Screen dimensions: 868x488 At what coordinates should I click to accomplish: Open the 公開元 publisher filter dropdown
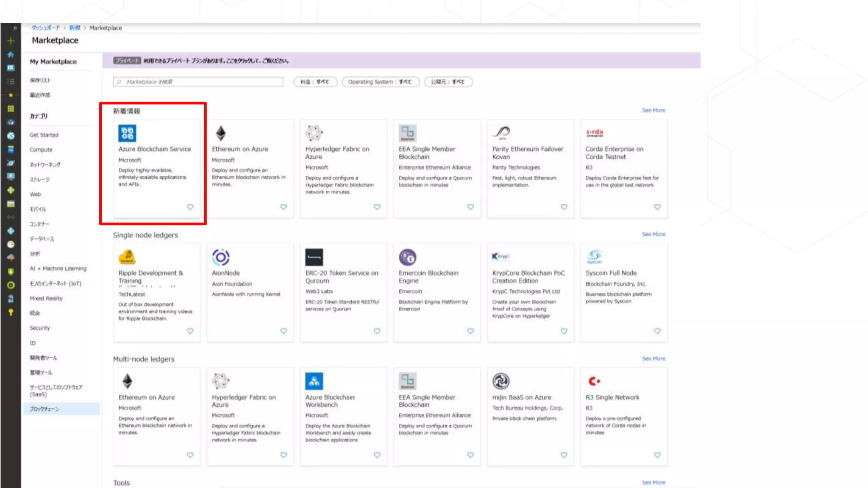tap(448, 82)
